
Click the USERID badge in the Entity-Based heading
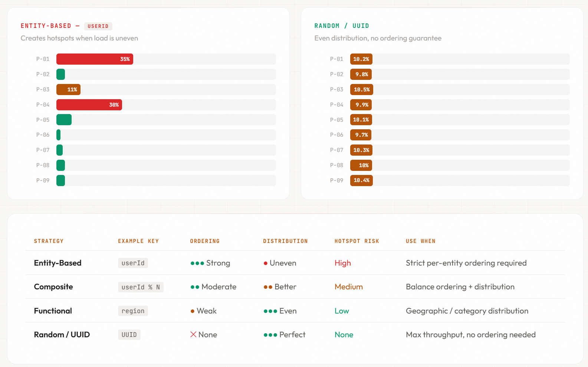(x=98, y=26)
